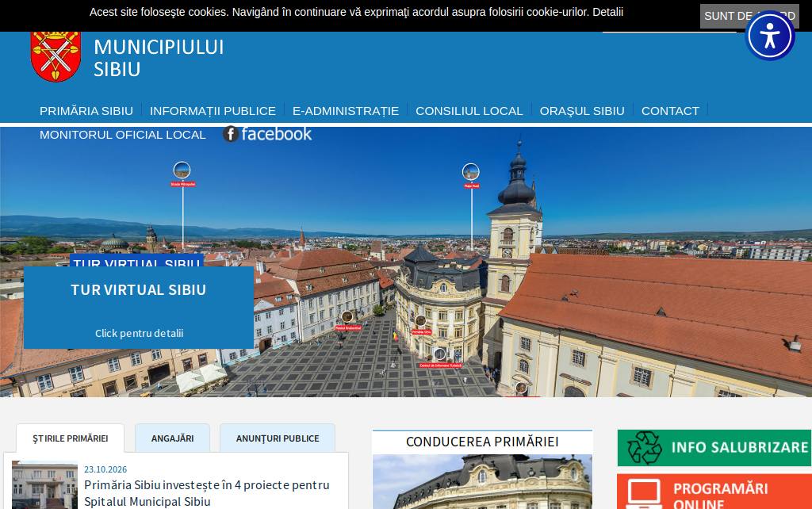812x509 pixels.
Task: Switch to the Angajări tab
Action: coord(172,438)
